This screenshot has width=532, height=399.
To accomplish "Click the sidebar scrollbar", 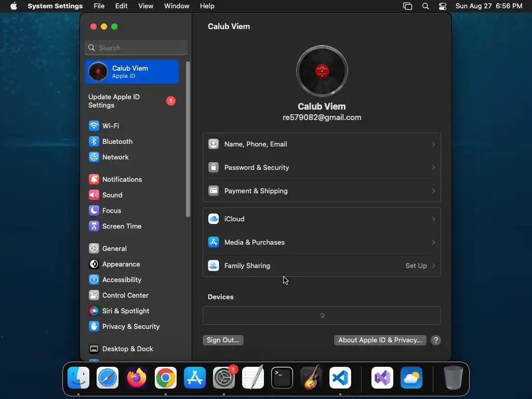I will click(x=188, y=139).
